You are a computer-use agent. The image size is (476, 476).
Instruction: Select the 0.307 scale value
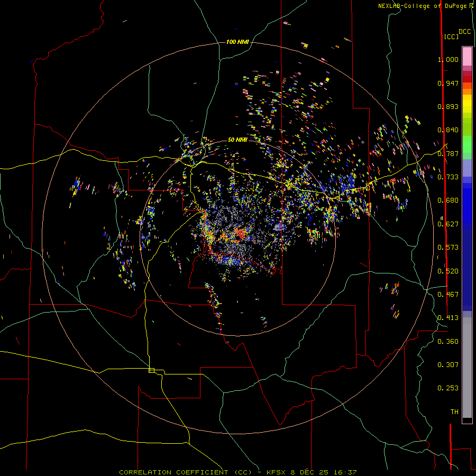[x=448, y=365]
